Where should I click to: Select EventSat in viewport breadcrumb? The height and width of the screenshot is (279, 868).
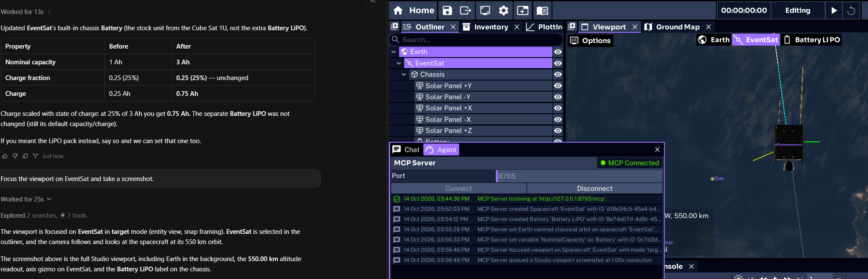756,40
